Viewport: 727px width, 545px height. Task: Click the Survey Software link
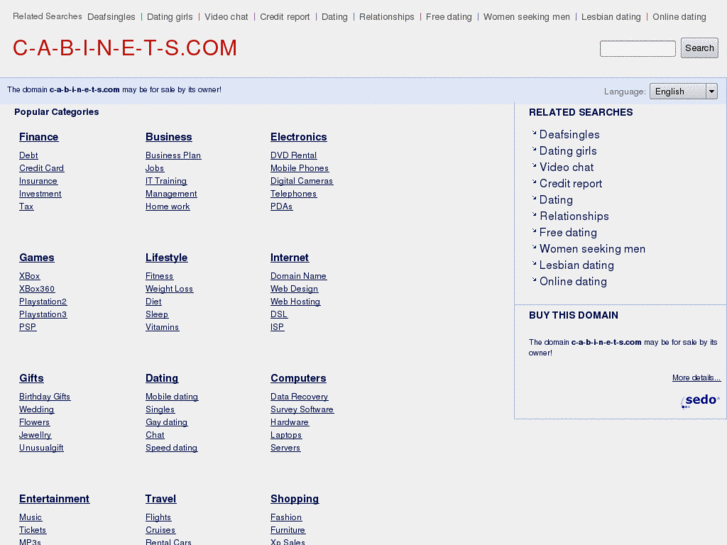tap(302, 410)
